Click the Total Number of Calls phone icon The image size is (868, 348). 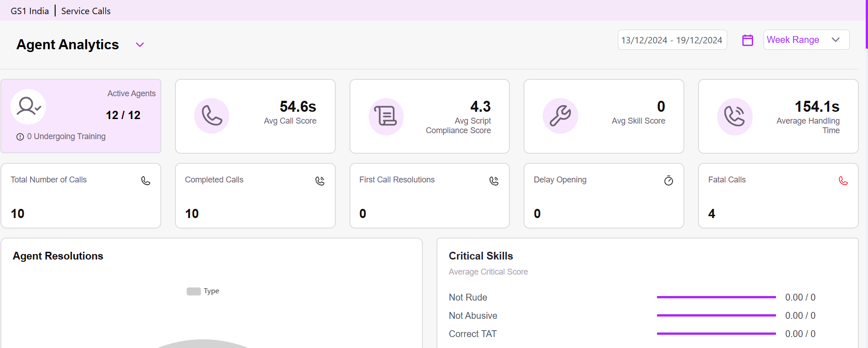click(146, 181)
